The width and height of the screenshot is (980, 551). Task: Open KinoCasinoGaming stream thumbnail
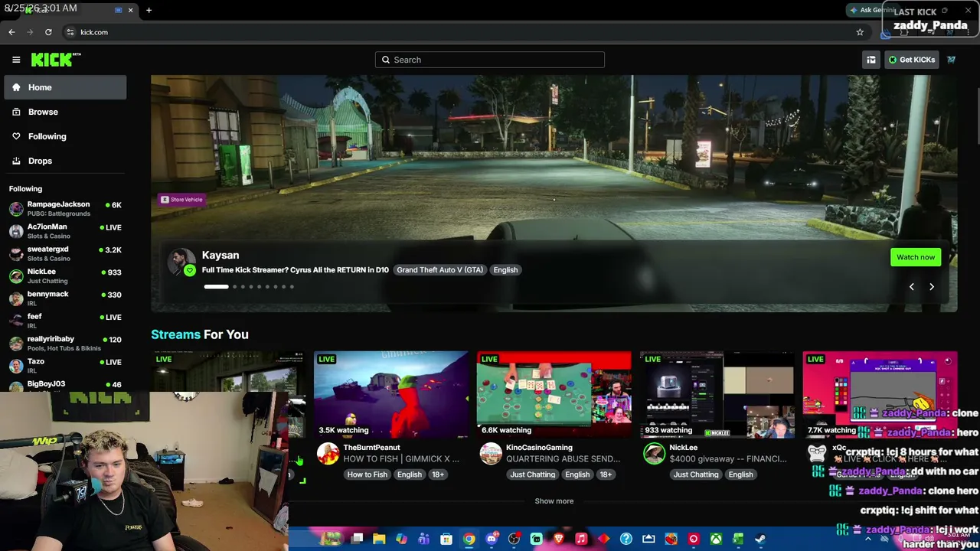click(554, 395)
